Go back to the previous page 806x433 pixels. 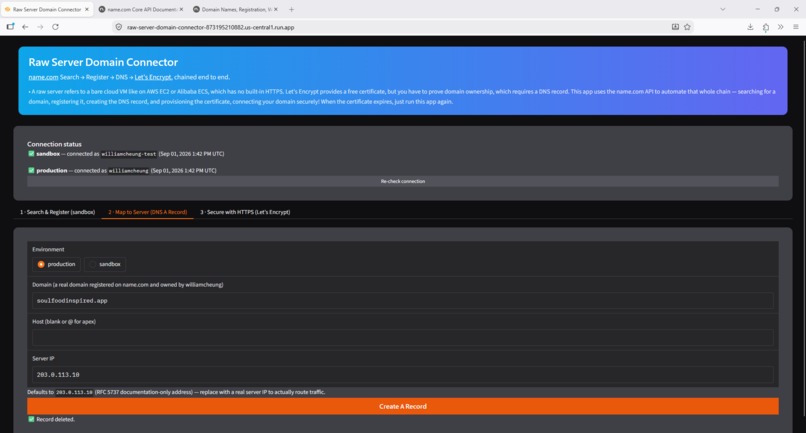tap(25, 27)
